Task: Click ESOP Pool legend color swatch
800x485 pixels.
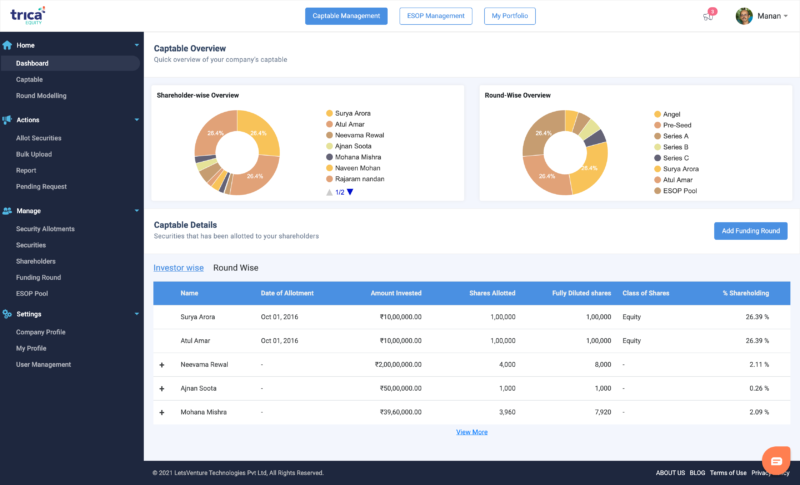Action: pyautogui.click(x=658, y=191)
